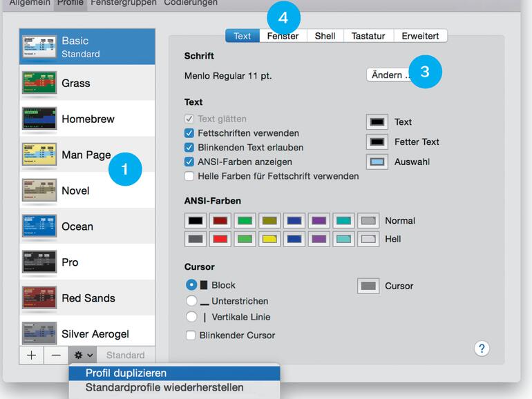
Task: Pick the Hell bright red swatch
Action: (x=220, y=239)
